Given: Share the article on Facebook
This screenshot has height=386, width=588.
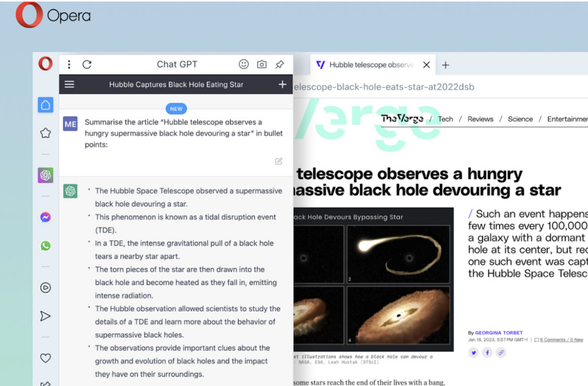Looking at the screenshot, I should coord(487,352).
